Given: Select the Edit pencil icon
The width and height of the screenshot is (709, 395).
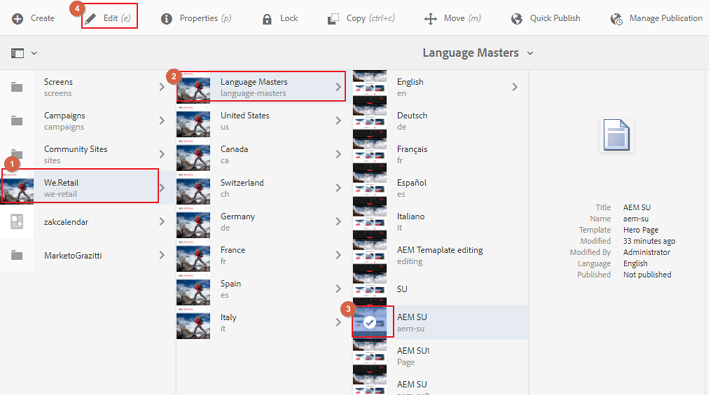Looking at the screenshot, I should (x=90, y=19).
